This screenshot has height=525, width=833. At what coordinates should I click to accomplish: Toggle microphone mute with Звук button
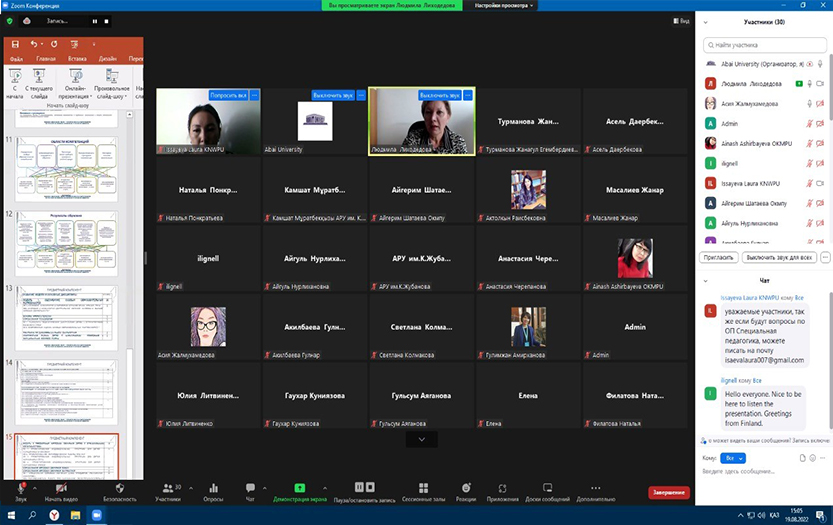coord(20,489)
